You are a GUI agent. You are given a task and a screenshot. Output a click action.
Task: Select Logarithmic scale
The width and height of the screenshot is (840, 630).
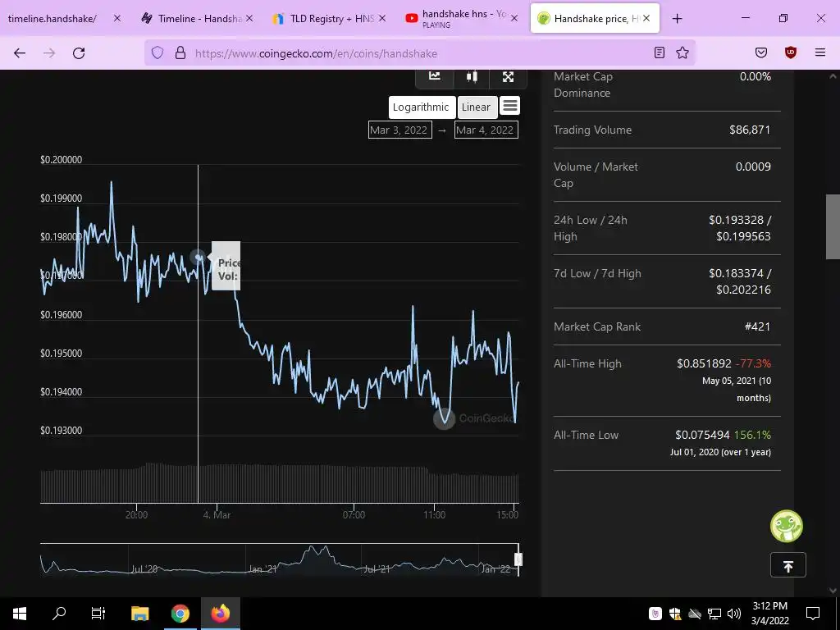click(421, 107)
